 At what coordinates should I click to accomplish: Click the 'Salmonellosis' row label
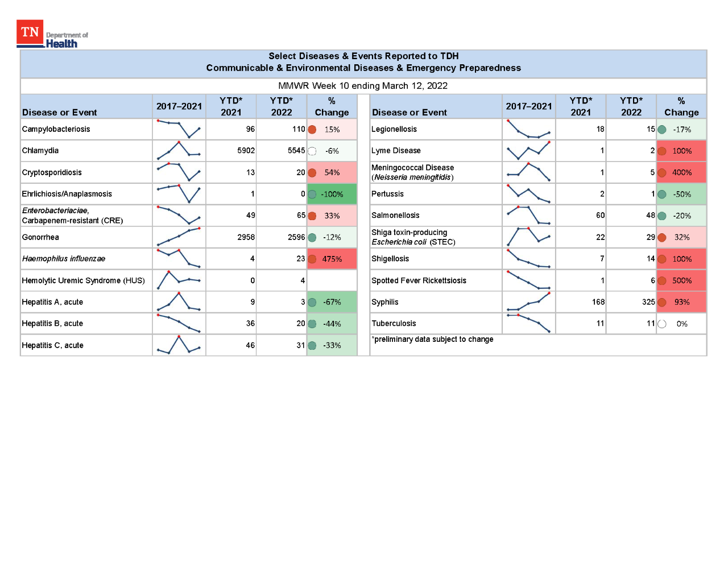395,216
